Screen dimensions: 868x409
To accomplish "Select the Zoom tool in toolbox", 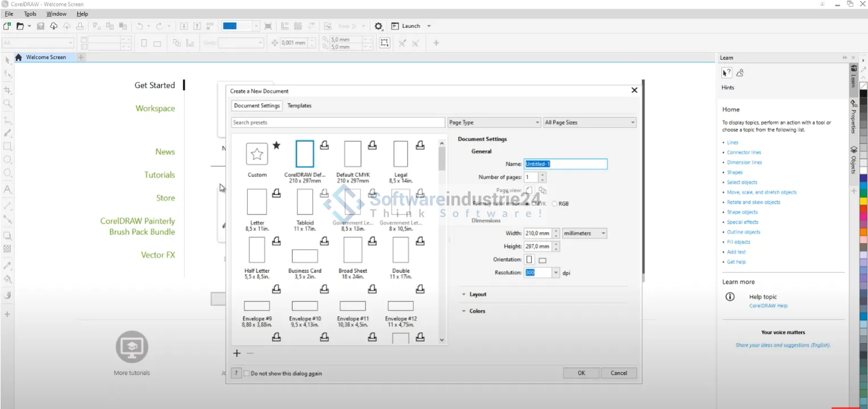I will point(7,104).
